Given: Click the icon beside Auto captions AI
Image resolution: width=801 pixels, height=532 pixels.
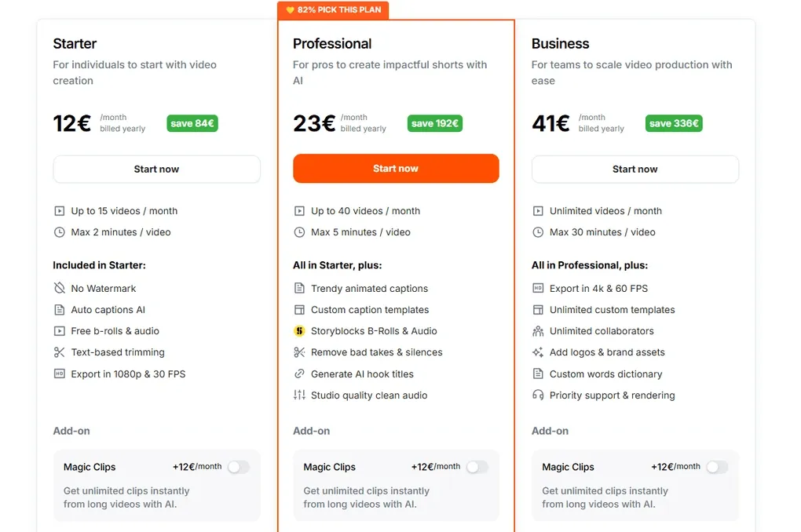Looking at the screenshot, I should (60, 309).
